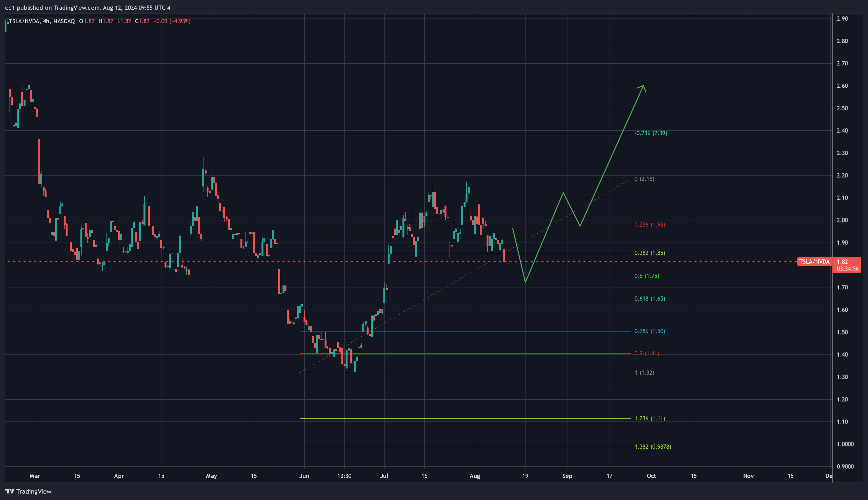868x500 pixels.
Task: Click Nov on the time axis
Action: coord(748,476)
